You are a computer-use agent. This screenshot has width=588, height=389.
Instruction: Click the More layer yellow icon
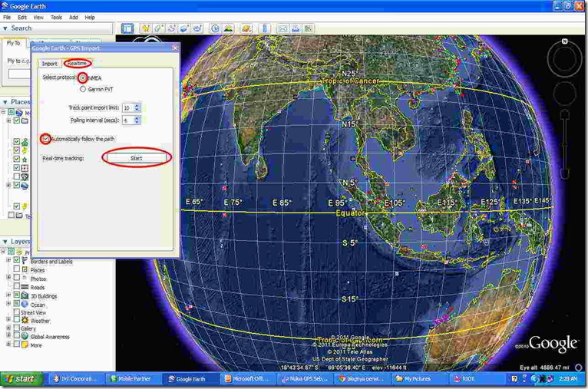(x=25, y=344)
